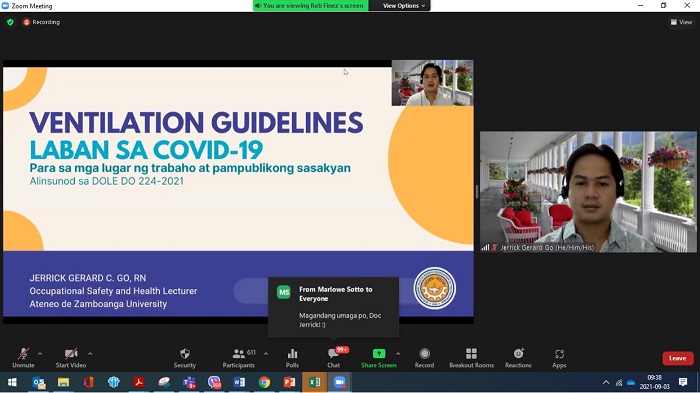Open Outlook from the taskbar
Screen dimensions: 700x393
[39, 382]
